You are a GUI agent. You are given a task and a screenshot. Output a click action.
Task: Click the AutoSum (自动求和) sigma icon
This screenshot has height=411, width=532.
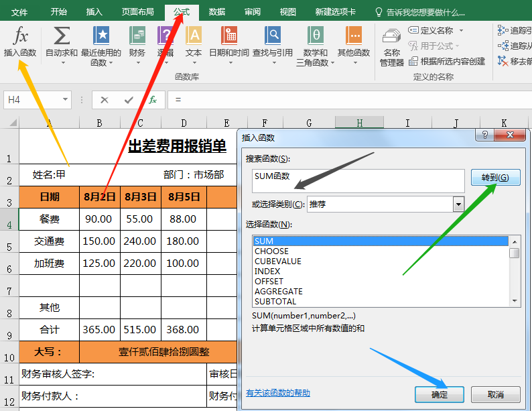tap(62, 36)
